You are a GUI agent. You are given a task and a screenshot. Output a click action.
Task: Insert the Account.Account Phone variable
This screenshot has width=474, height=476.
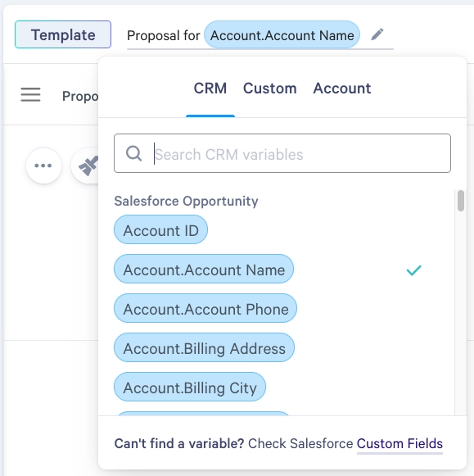click(x=205, y=308)
